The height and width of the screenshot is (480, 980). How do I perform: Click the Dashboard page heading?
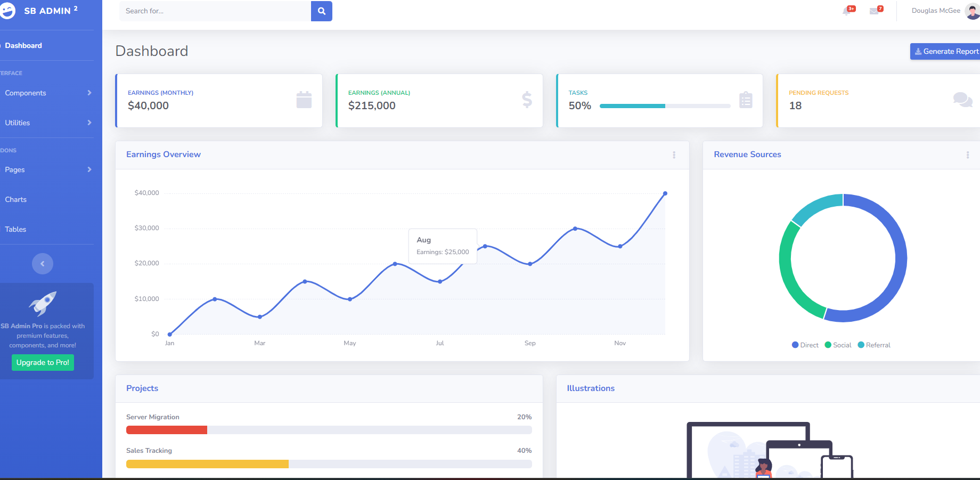152,51
